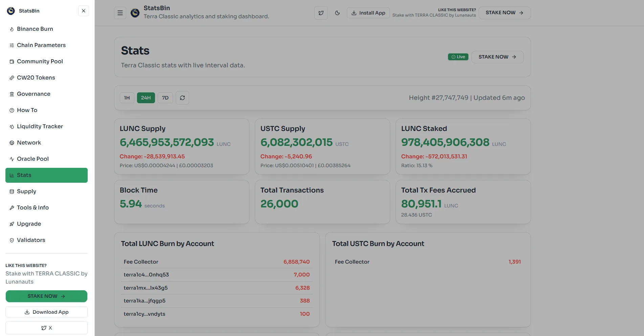The width and height of the screenshot is (644, 336).
Task: Click the Upgrade rocket icon
Action: click(12, 224)
